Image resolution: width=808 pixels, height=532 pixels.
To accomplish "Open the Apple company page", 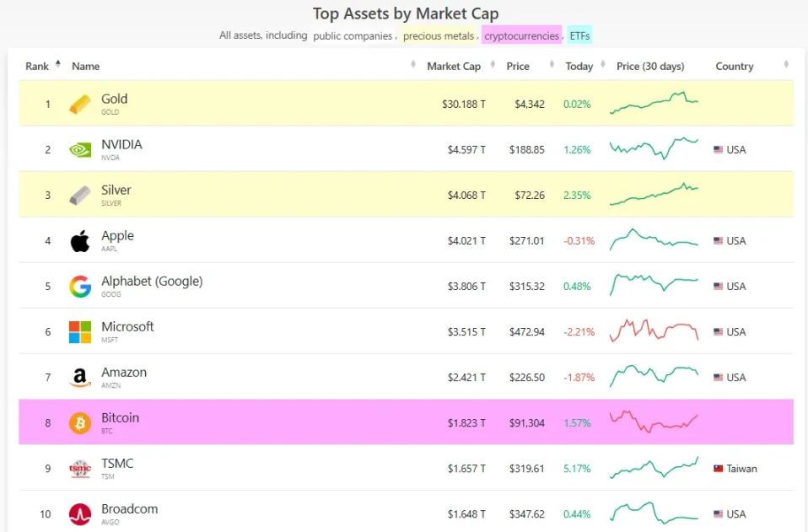I will coord(117,236).
